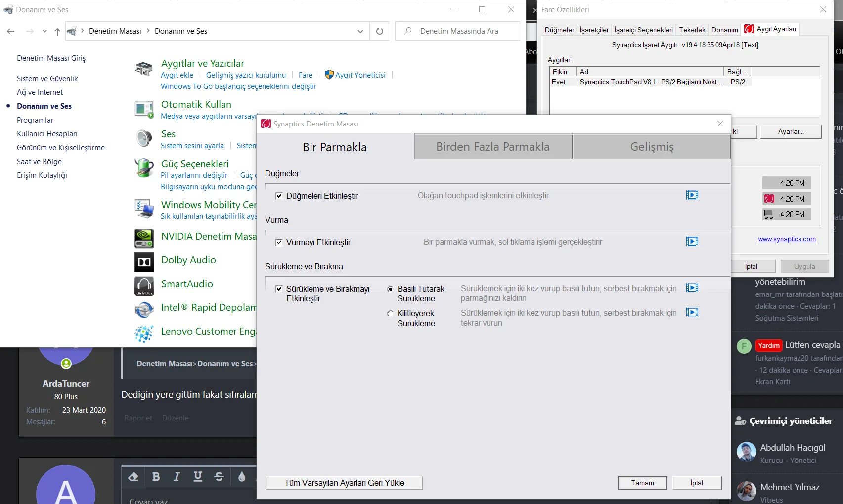
Task: Click the Denetim Masasında Ara search field
Action: coord(457,31)
